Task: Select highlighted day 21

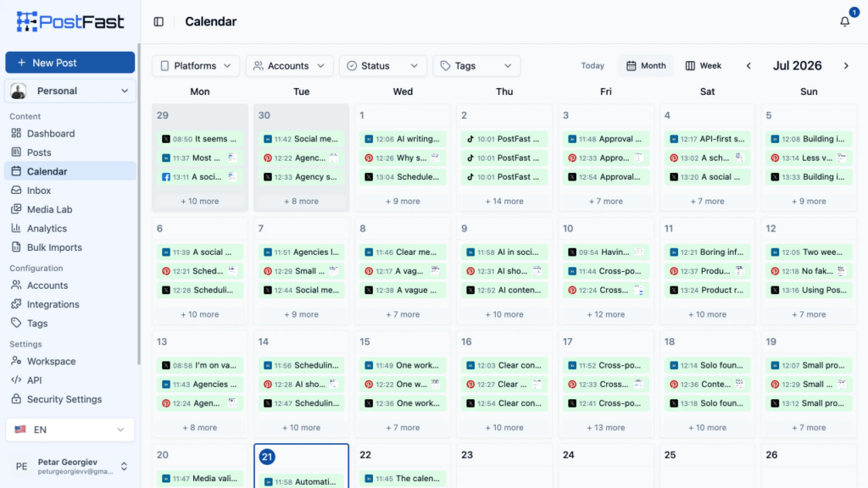Action: click(267, 457)
